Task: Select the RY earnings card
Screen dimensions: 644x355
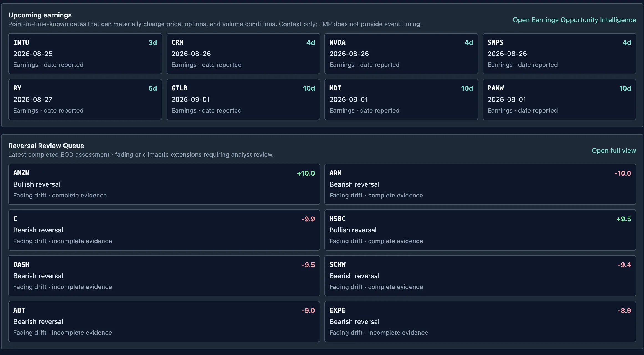Action: (85, 99)
